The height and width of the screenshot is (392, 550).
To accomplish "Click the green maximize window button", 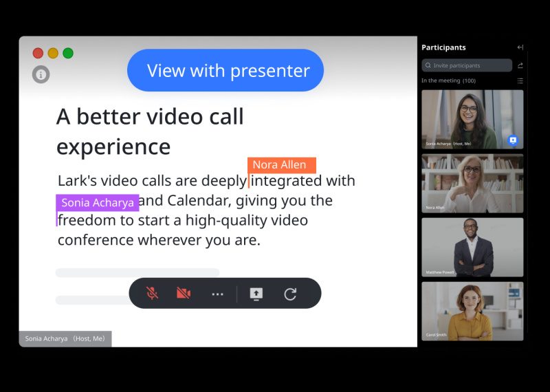I will [68, 53].
